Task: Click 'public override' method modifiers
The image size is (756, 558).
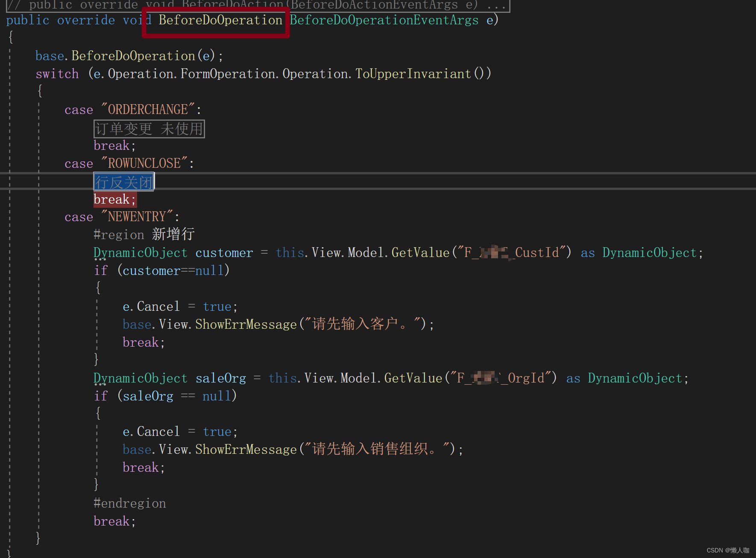Action: pyautogui.click(x=61, y=20)
